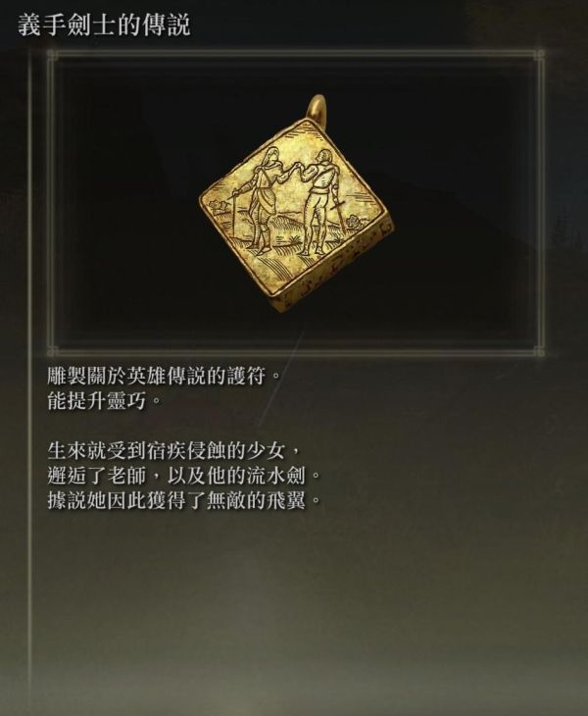Click the sword held by the man

pyautogui.click(x=338, y=213)
